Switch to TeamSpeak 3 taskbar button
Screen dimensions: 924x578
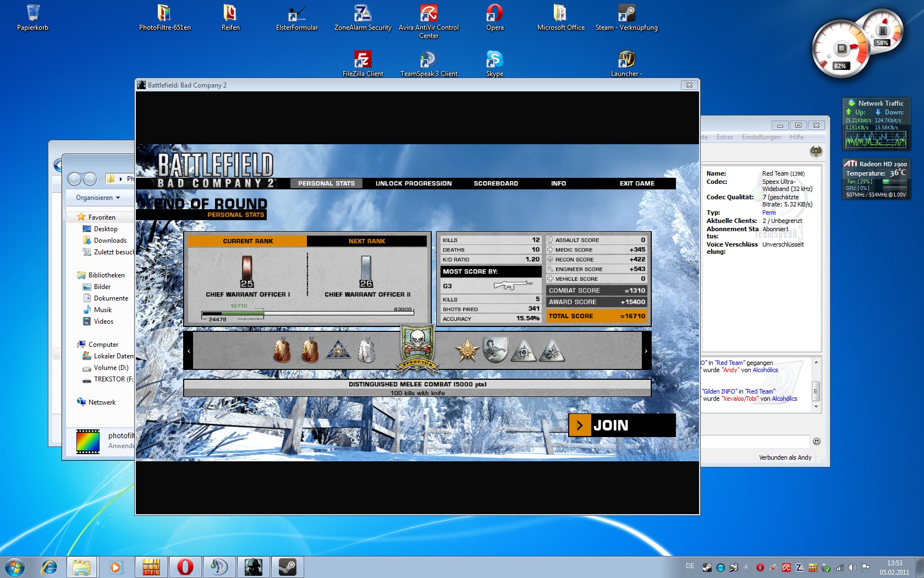[219, 566]
